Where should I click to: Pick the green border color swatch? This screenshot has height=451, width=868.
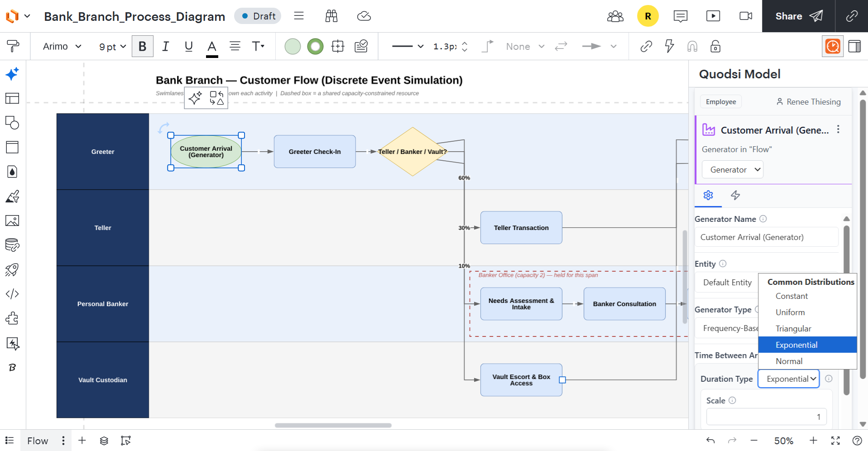coord(315,46)
